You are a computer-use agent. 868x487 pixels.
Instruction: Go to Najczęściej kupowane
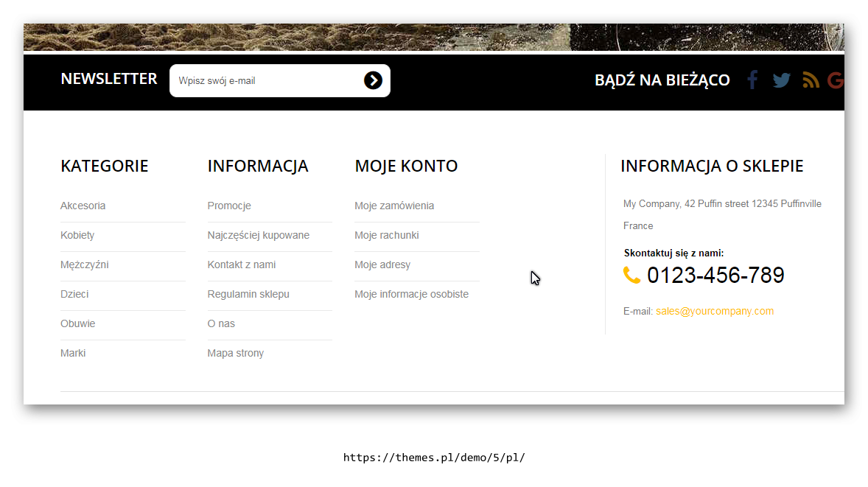coord(259,235)
